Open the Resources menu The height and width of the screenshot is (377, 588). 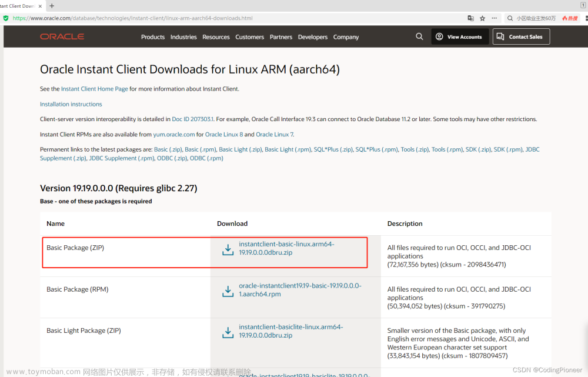click(216, 37)
